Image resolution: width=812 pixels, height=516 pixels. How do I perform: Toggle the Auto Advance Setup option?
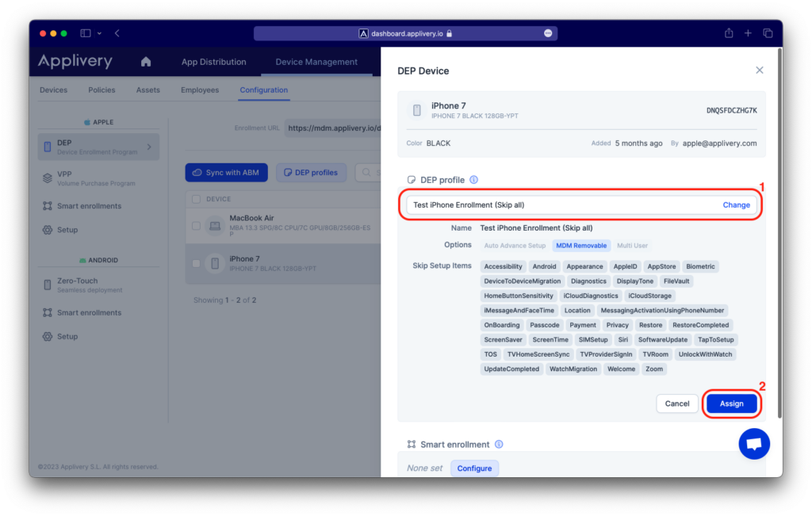point(515,246)
